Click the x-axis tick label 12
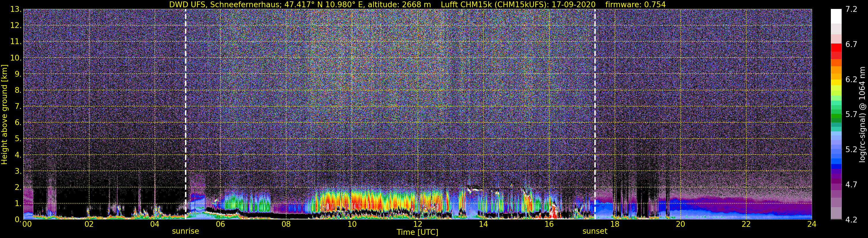868x238 pixels. [x=417, y=224]
